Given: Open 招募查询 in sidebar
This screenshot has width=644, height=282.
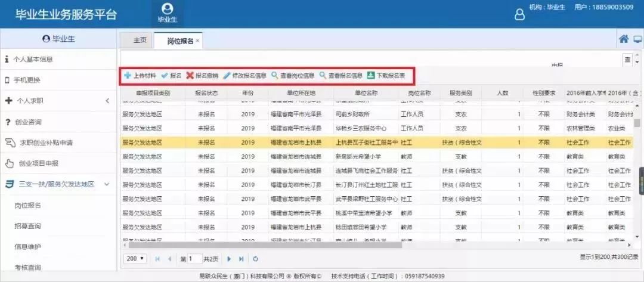Looking at the screenshot, I should (x=28, y=226).
